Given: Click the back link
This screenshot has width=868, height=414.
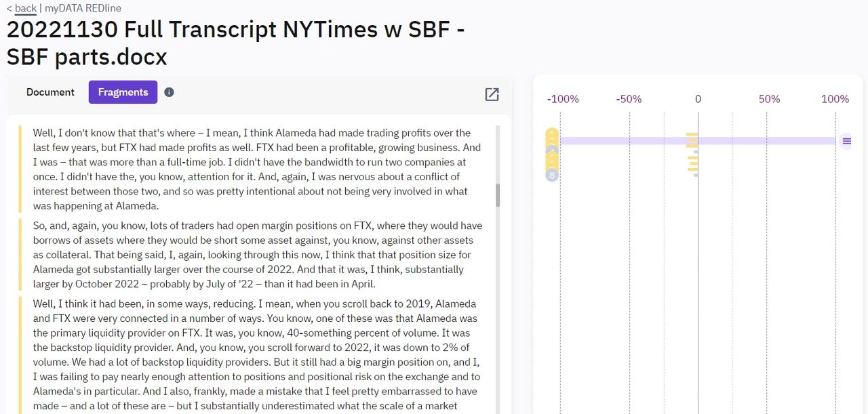Looking at the screenshot, I should click(x=26, y=9).
